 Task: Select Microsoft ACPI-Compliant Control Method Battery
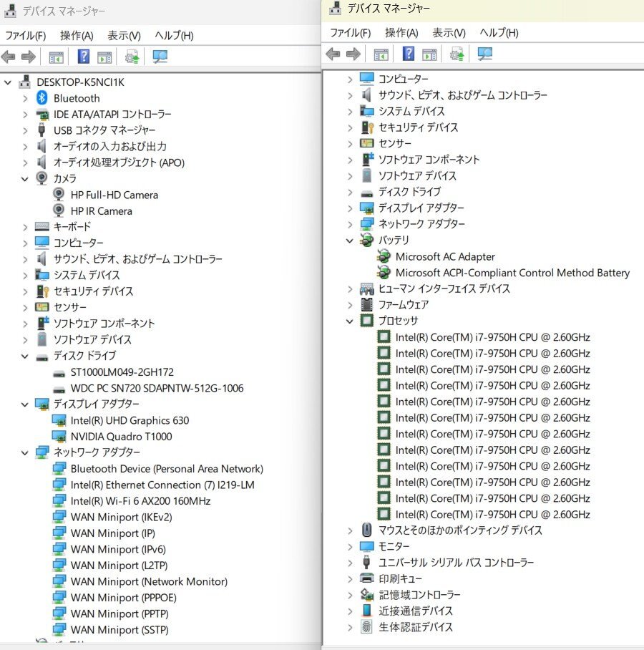[x=512, y=273]
